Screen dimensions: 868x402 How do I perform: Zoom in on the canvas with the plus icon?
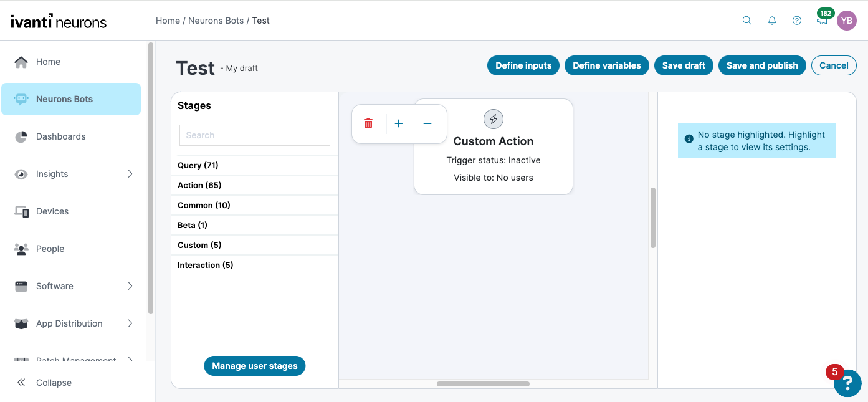[x=399, y=123]
